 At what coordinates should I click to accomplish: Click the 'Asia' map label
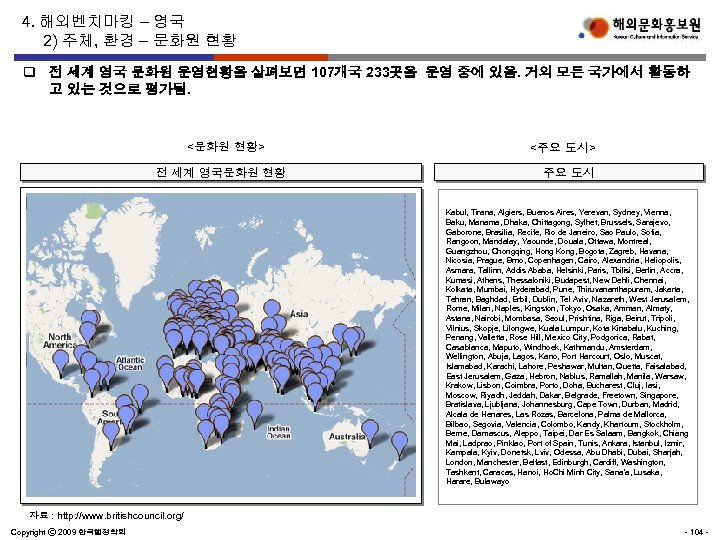click(x=299, y=314)
